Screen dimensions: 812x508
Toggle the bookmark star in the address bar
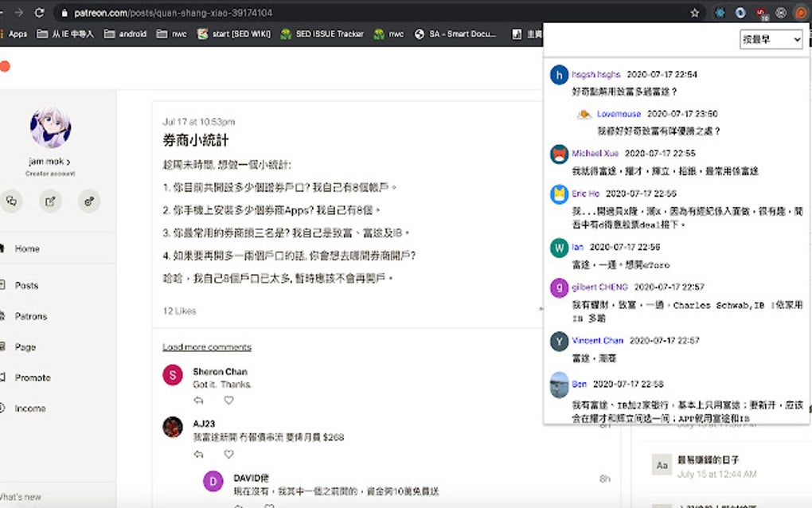[694, 12]
